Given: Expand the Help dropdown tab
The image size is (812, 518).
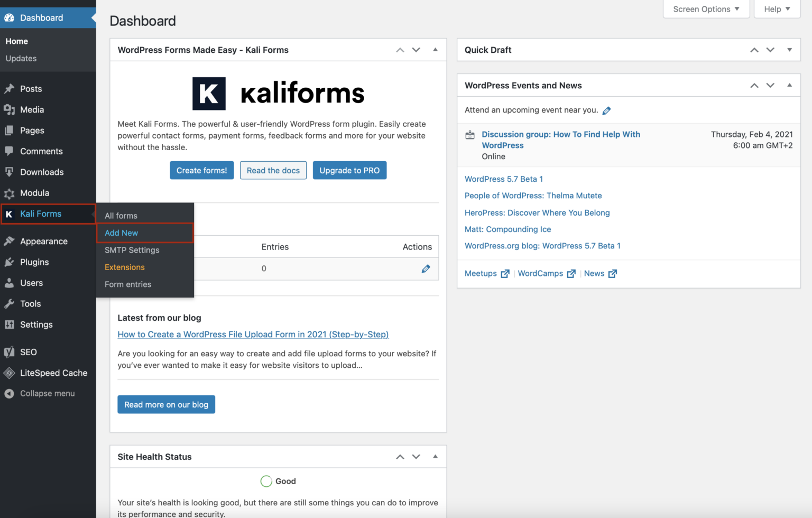Looking at the screenshot, I should click(777, 9).
